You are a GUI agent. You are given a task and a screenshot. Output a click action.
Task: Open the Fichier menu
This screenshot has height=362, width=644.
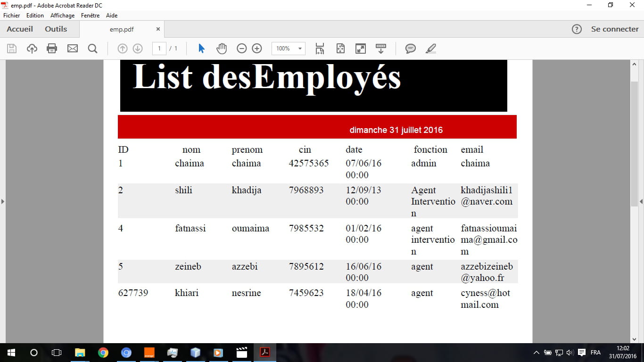pos(12,16)
